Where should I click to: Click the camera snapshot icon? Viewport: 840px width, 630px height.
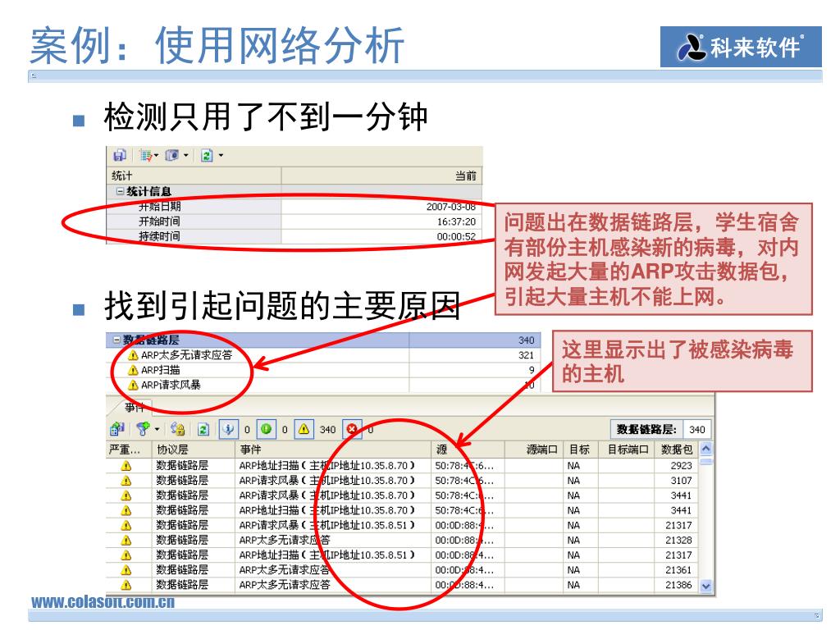coord(172,155)
